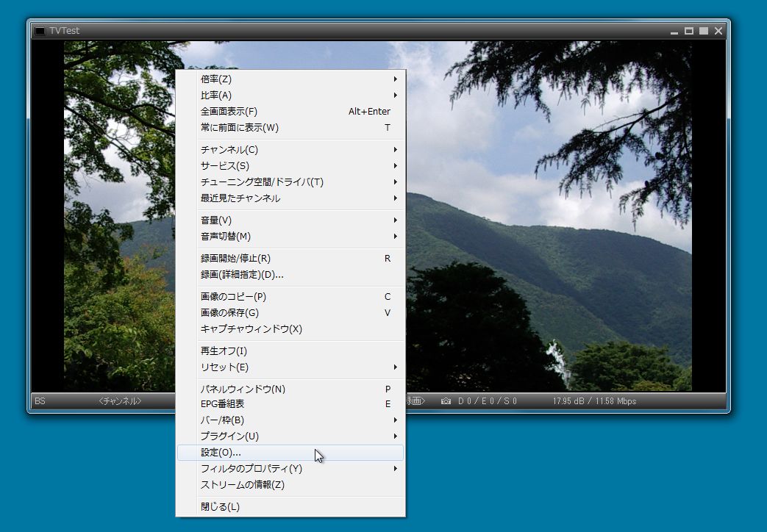This screenshot has width=767, height=532.
Task: Choose 録画(詳細指定)(D)... menu entry
Action: coord(290,274)
